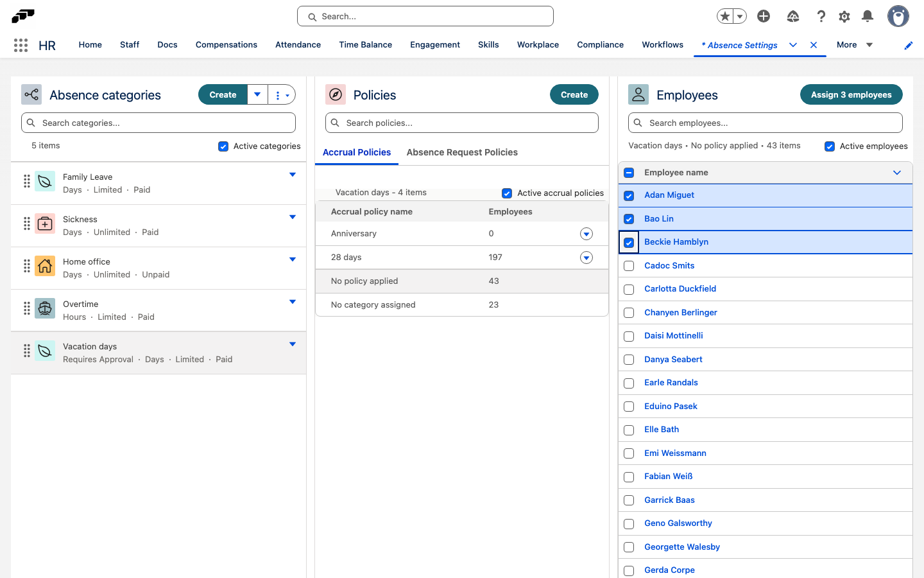Click the Overtime category icon
The height and width of the screenshot is (578, 924).
coord(45,309)
